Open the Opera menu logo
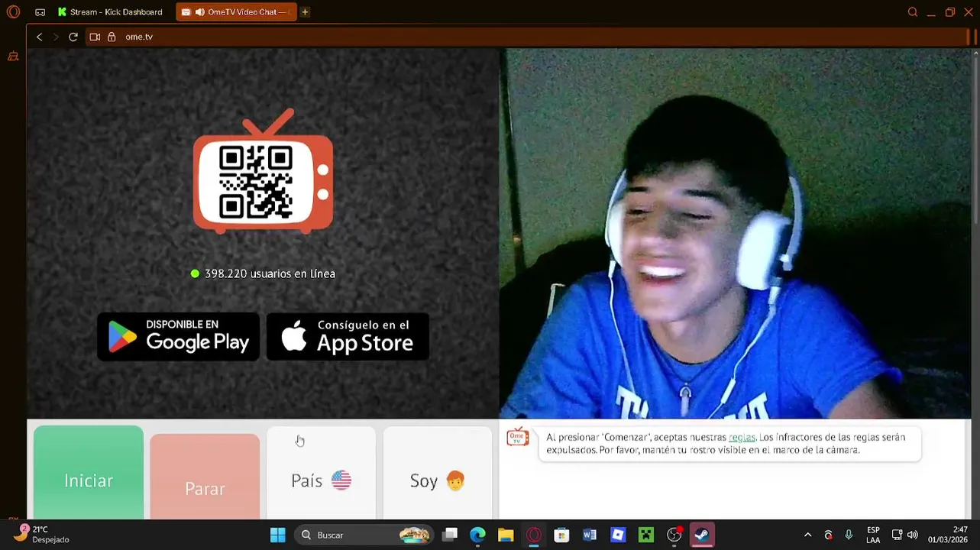The height and width of the screenshot is (550, 980). click(x=13, y=12)
